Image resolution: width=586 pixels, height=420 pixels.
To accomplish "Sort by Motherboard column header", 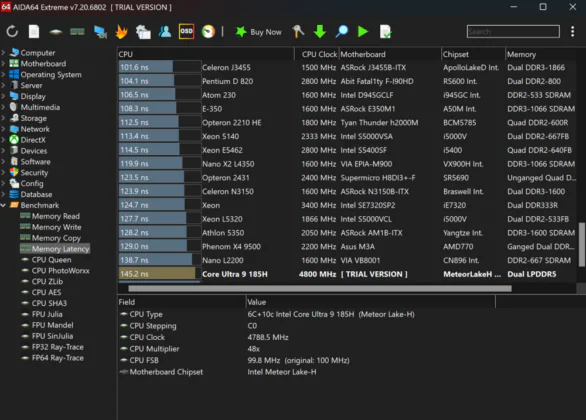I will point(390,54).
